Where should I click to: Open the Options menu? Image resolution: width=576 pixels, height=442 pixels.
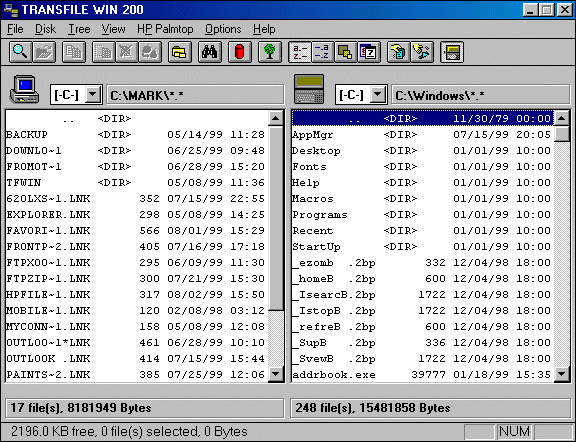pyautogui.click(x=223, y=29)
